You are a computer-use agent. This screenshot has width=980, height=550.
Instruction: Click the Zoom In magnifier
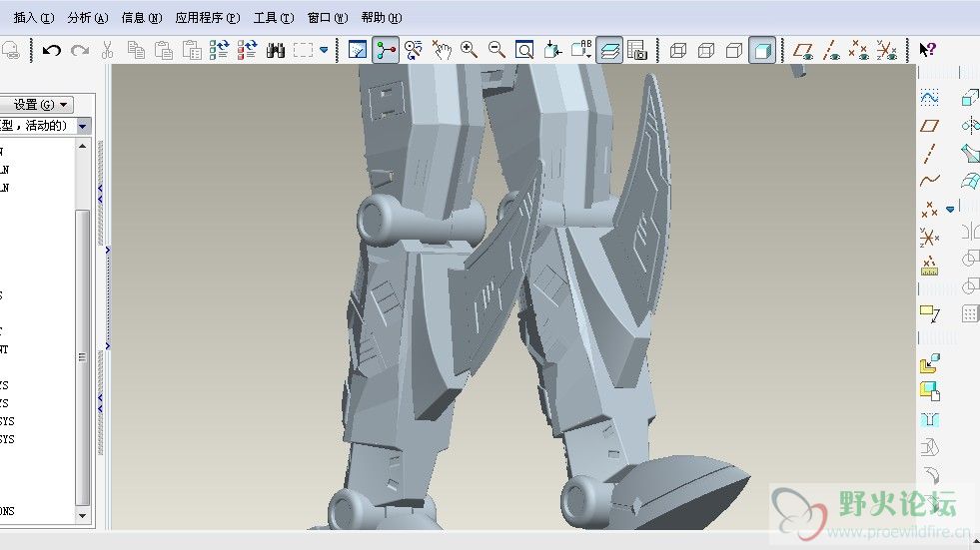pyautogui.click(x=469, y=50)
